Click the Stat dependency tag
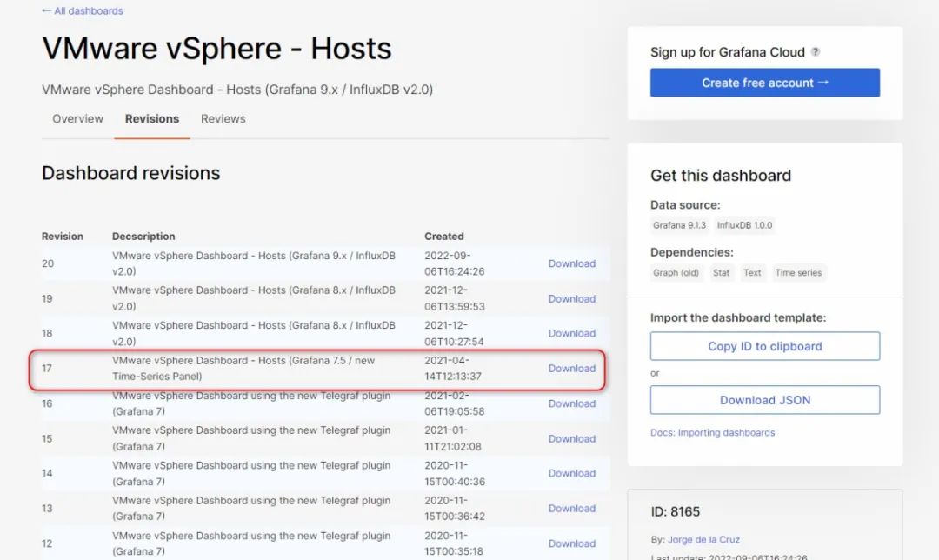The width and height of the screenshot is (939, 560). pyautogui.click(x=721, y=272)
